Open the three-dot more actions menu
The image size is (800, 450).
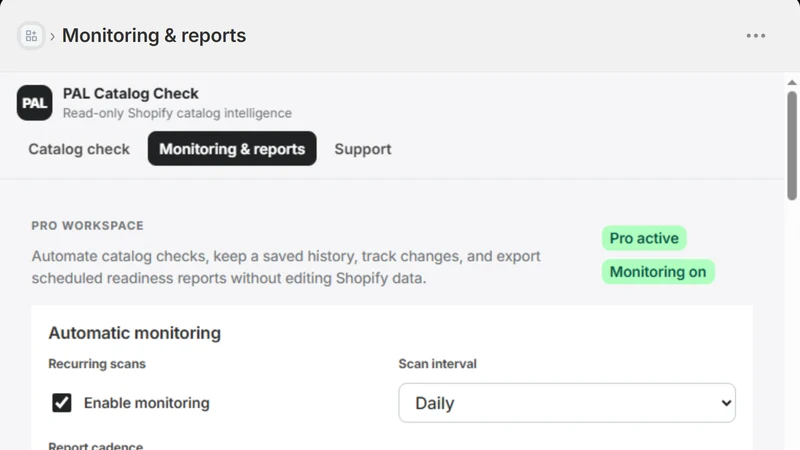coord(756,36)
